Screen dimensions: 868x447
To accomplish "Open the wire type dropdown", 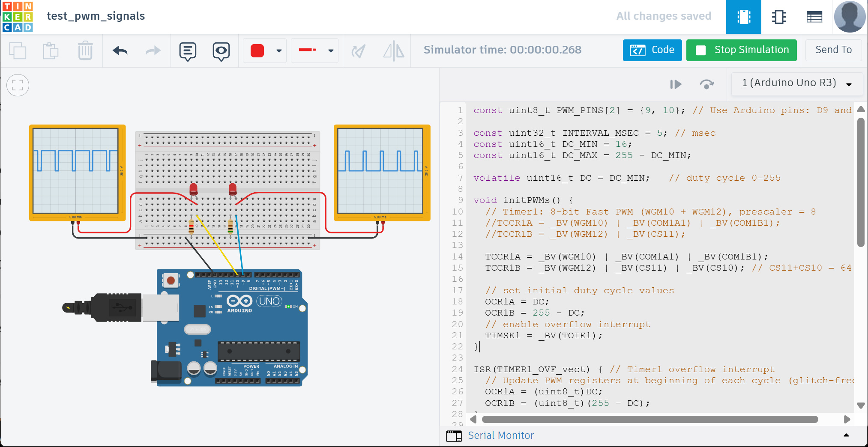I will [x=331, y=51].
